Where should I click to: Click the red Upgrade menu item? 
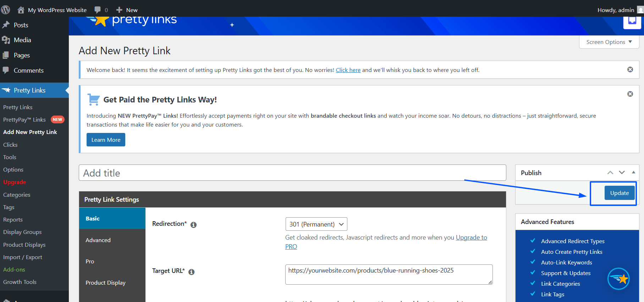tap(15, 182)
